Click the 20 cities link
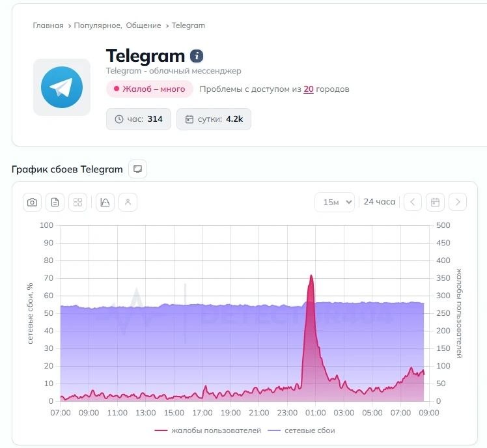 pos(309,89)
